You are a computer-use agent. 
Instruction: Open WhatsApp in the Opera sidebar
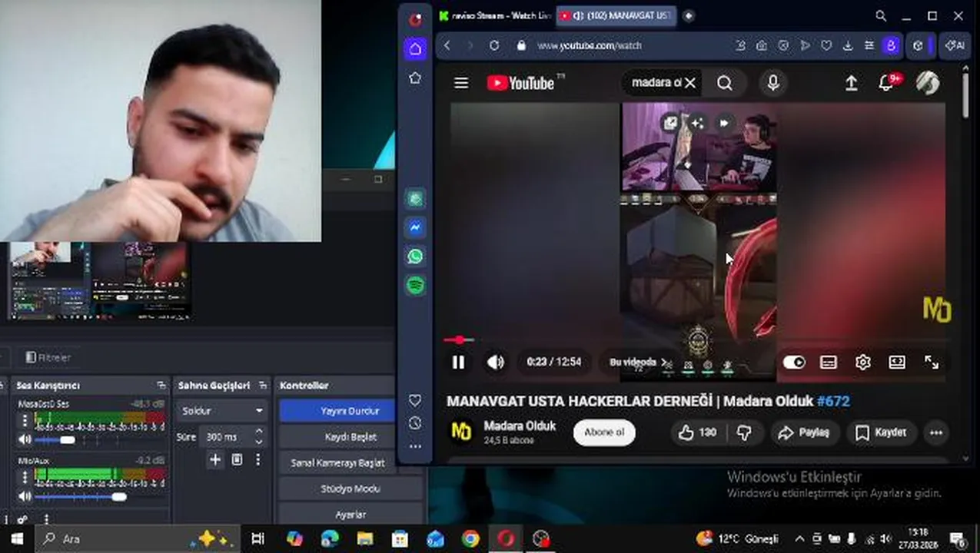pos(415,256)
